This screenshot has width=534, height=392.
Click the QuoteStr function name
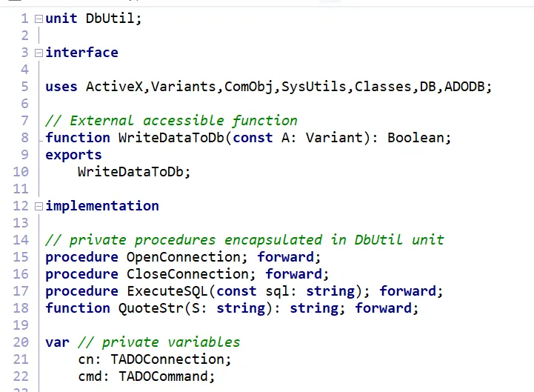(x=151, y=308)
